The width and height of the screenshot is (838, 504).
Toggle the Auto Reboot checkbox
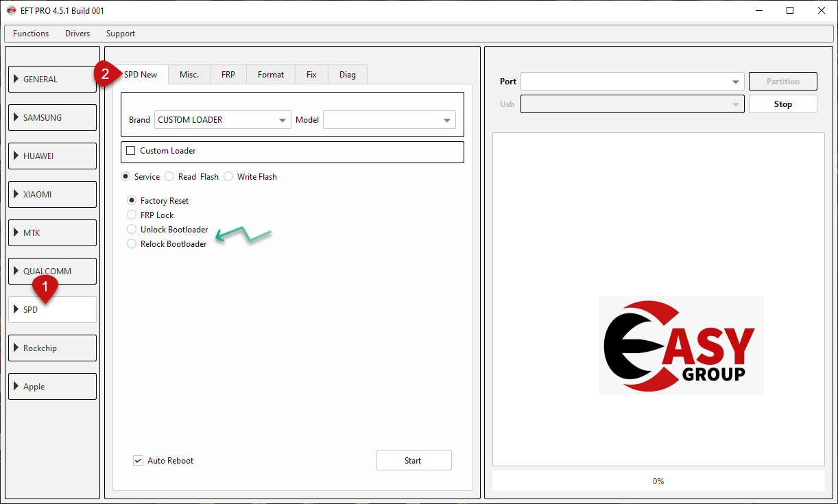click(138, 461)
